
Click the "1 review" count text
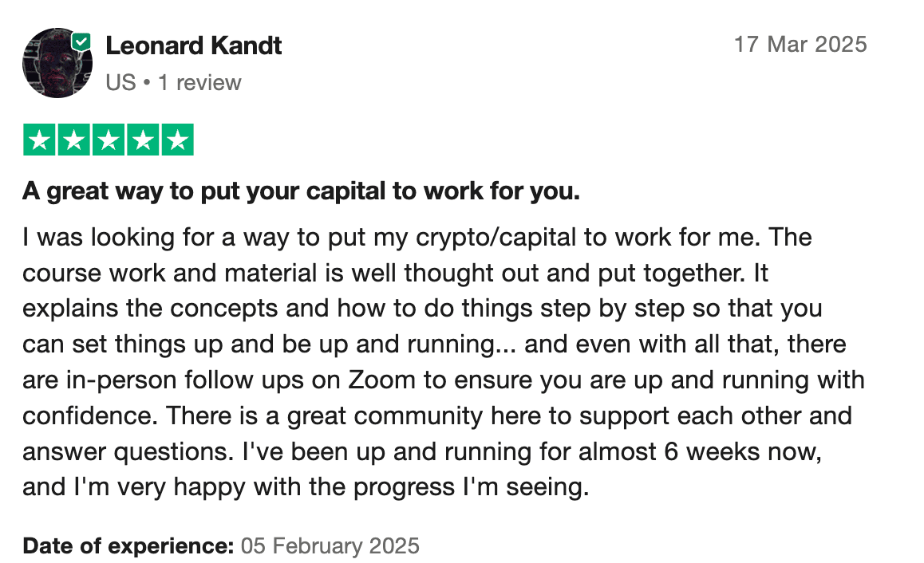pos(199,82)
